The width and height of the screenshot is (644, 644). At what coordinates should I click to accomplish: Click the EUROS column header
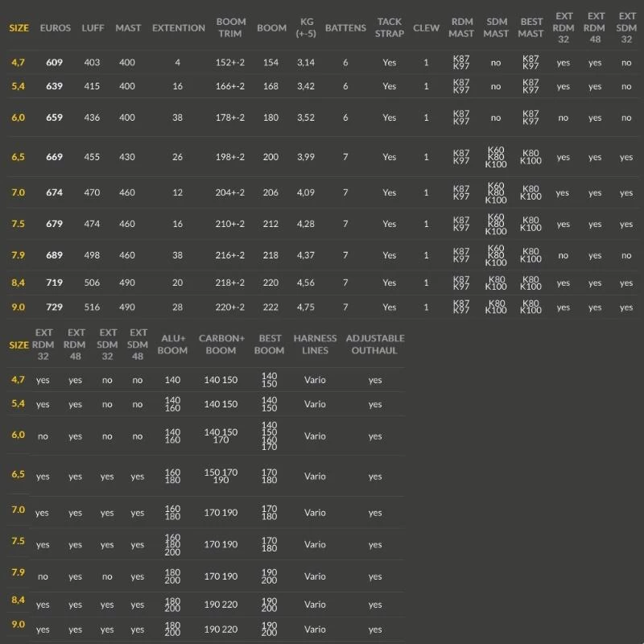coord(55,28)
